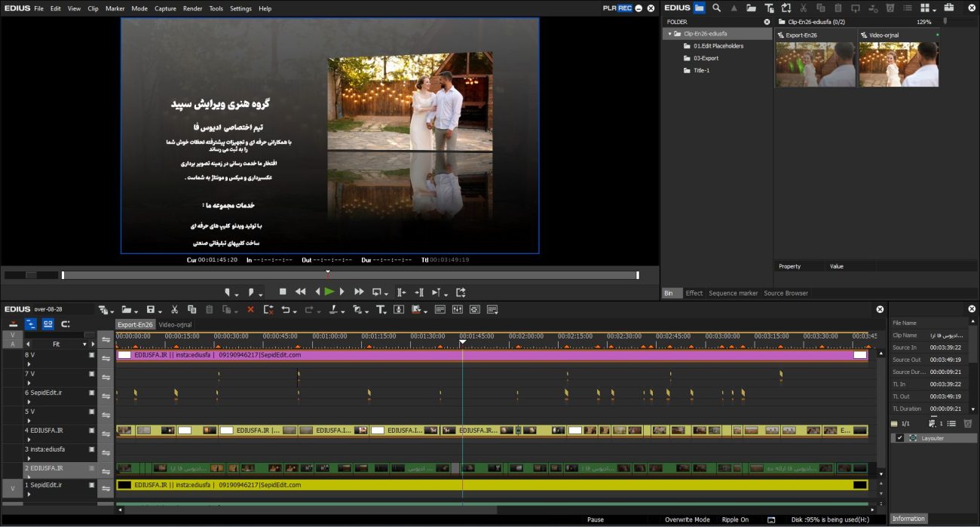Click the Stop button in the player

click(x=283, y=292)
